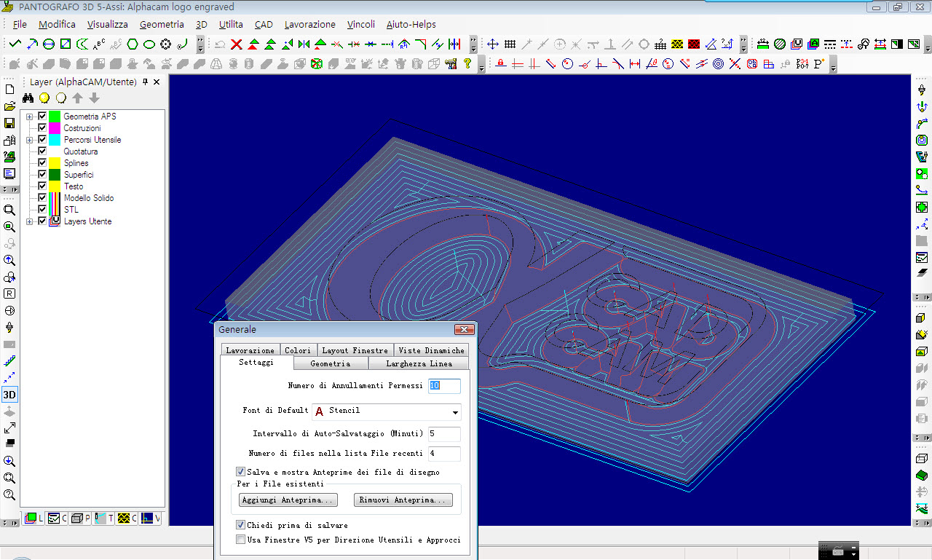Uncheck the Geometria APS layer checkbox
The height and width of the screenshot is (560, 932).
point(42,117)
